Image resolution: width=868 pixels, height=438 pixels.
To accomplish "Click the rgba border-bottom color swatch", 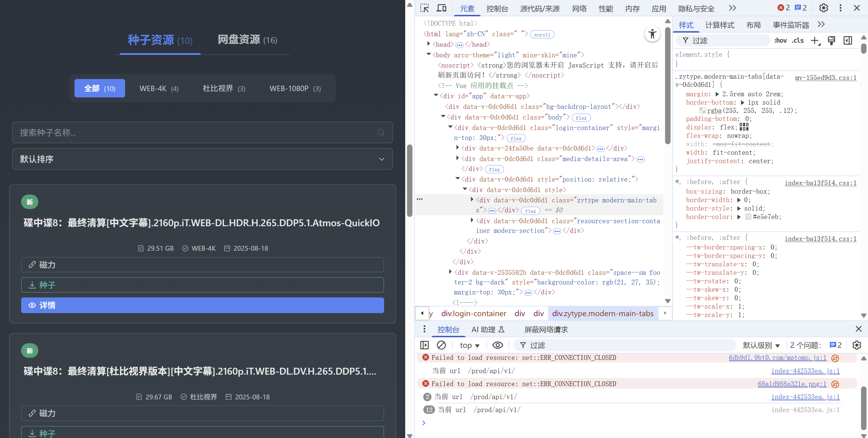I will coord(702,111).
